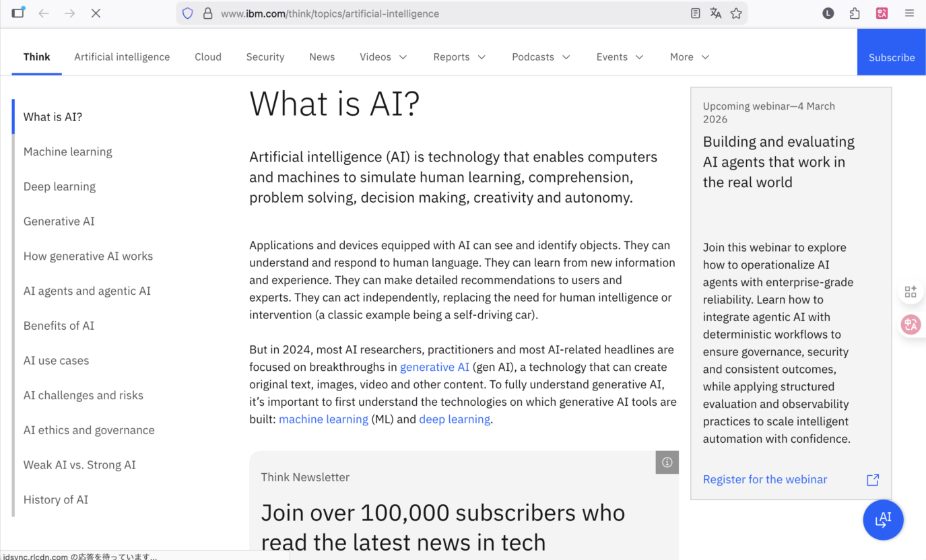Click the translate page icon in address bar
Image resolution: width=926 pixels, height=560 pixels.
tap(715, 13)
